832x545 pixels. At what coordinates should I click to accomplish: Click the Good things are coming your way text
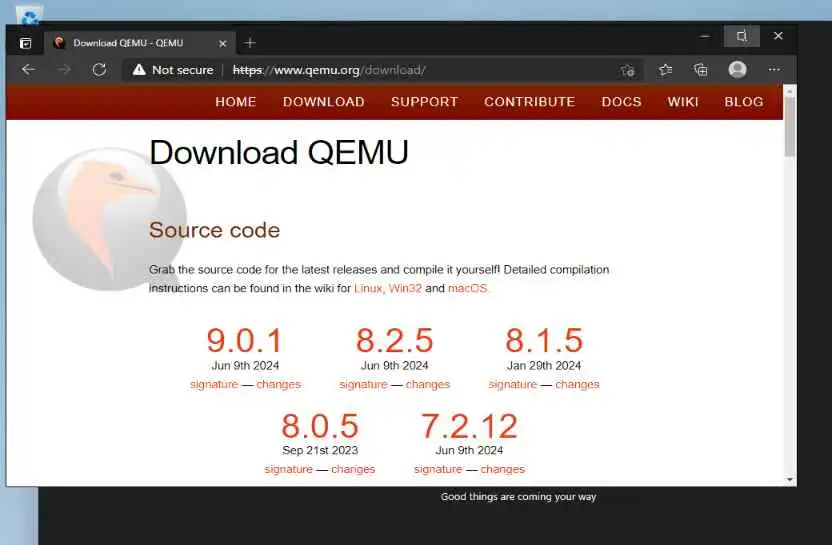coord(518,497)
